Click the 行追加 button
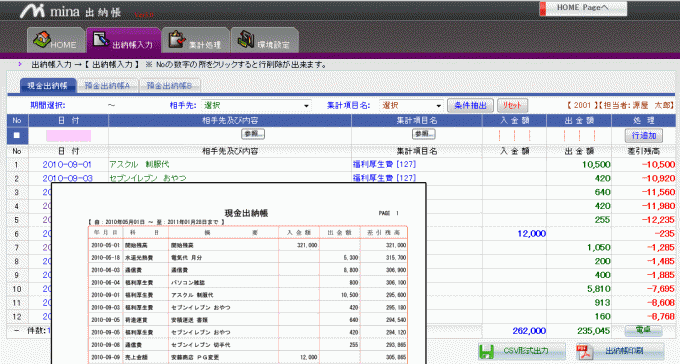 [x=644, y=136]
